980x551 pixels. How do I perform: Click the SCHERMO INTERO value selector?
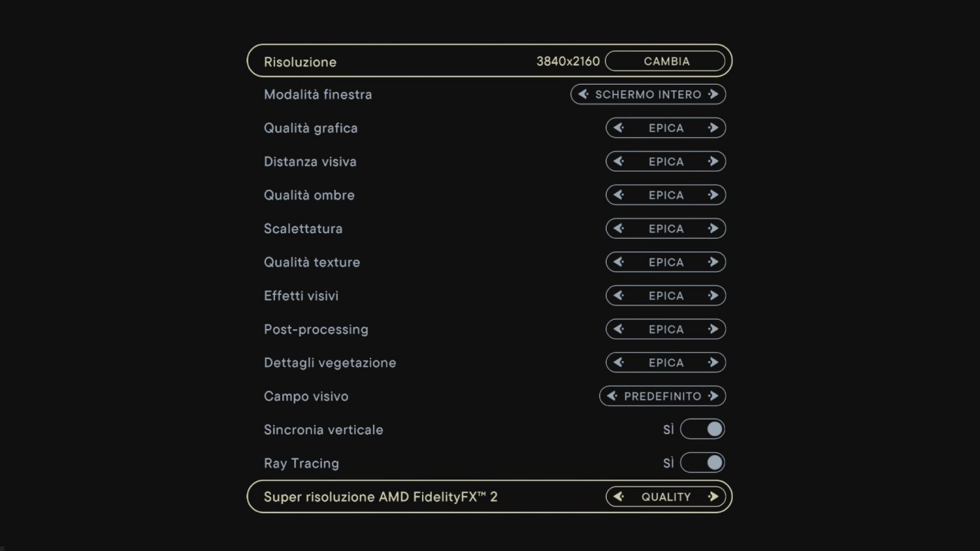648,94
